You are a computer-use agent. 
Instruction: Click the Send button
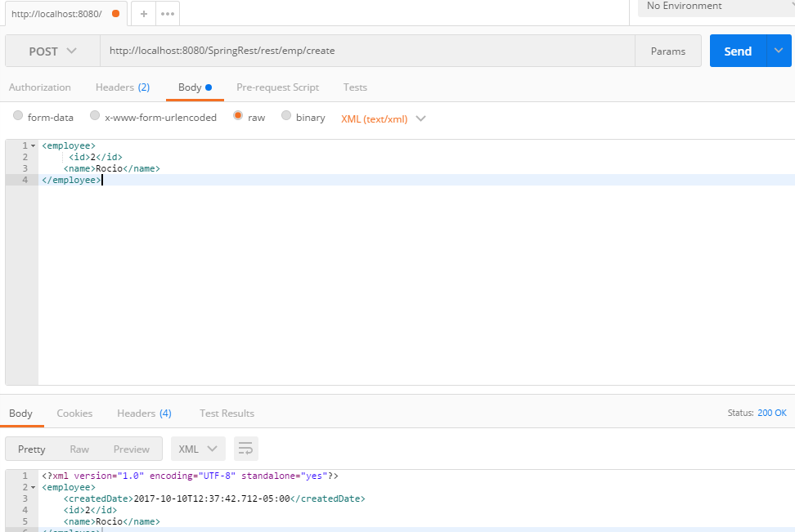739,51
